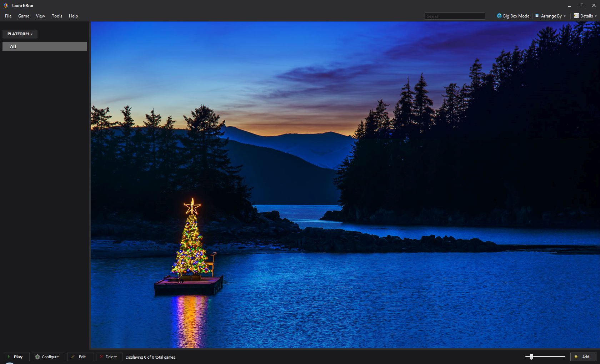This screenshot has height=364, width=600.
Task: Open the File menu
Action: click(x=8, y=16)
